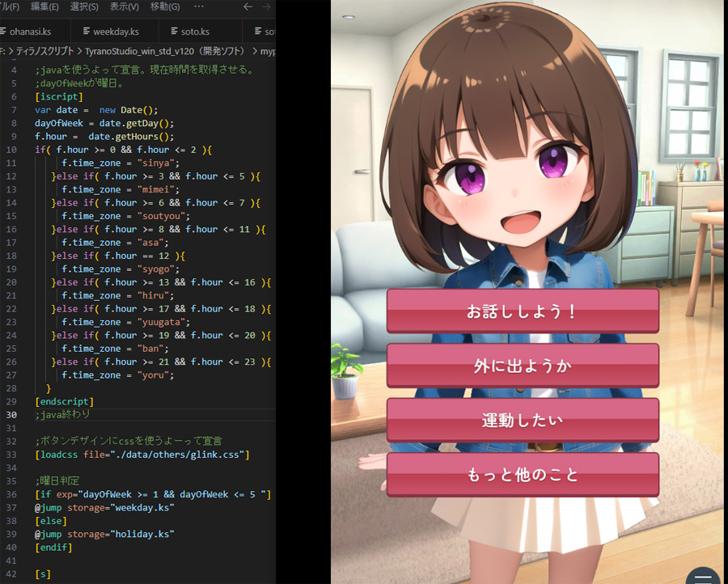Click "date.getHours()" on line 9
This screenshot has height=584, width=728.
pos(129,137)
